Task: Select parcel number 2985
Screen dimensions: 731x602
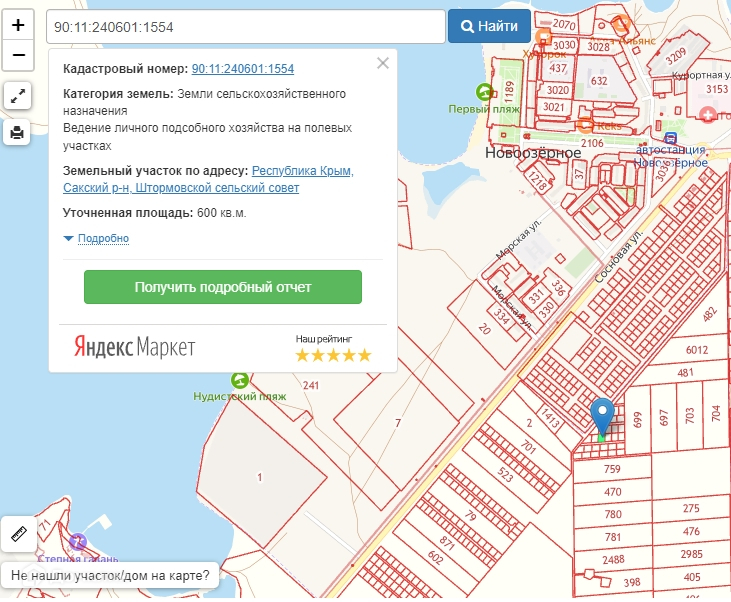Action: [x=691, y=554]
